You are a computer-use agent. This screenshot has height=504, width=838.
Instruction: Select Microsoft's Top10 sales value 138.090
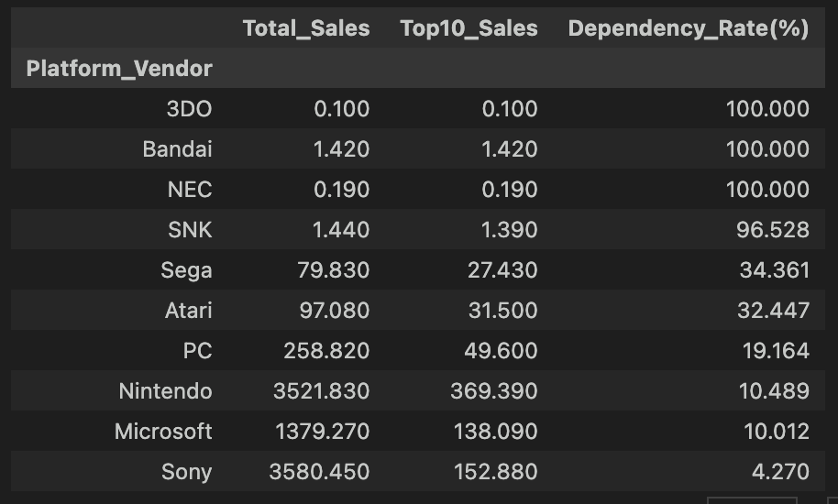[493, 432]
